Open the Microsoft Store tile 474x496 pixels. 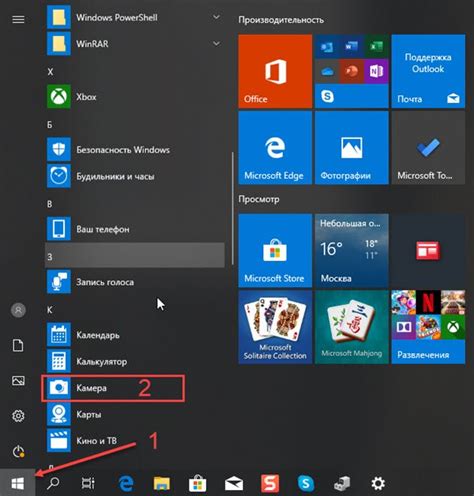click(275, 251)
